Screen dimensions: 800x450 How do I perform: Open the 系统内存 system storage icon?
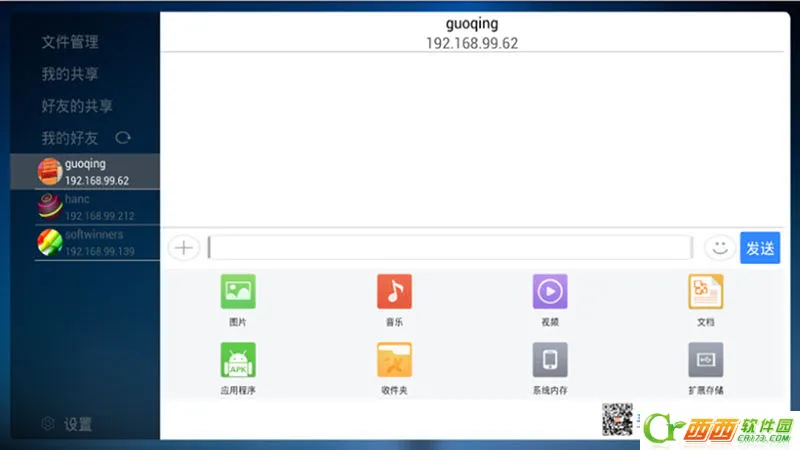pos(550,359)
